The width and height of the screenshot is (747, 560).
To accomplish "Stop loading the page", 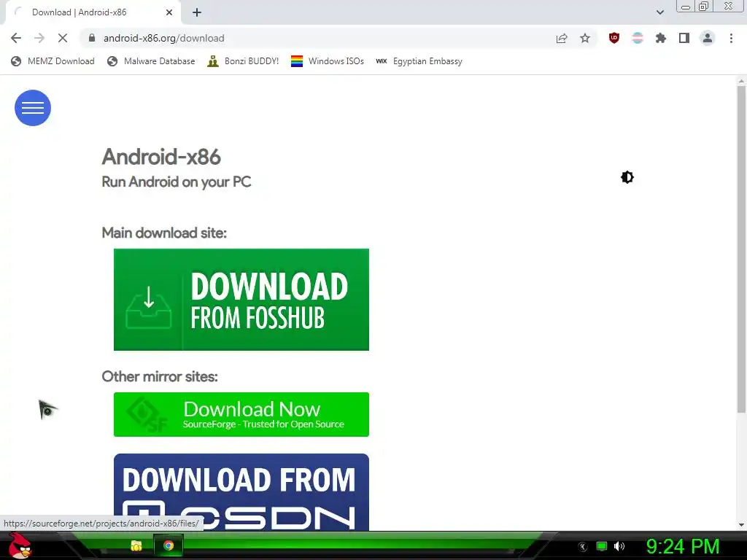I will [x=63, y=38].
